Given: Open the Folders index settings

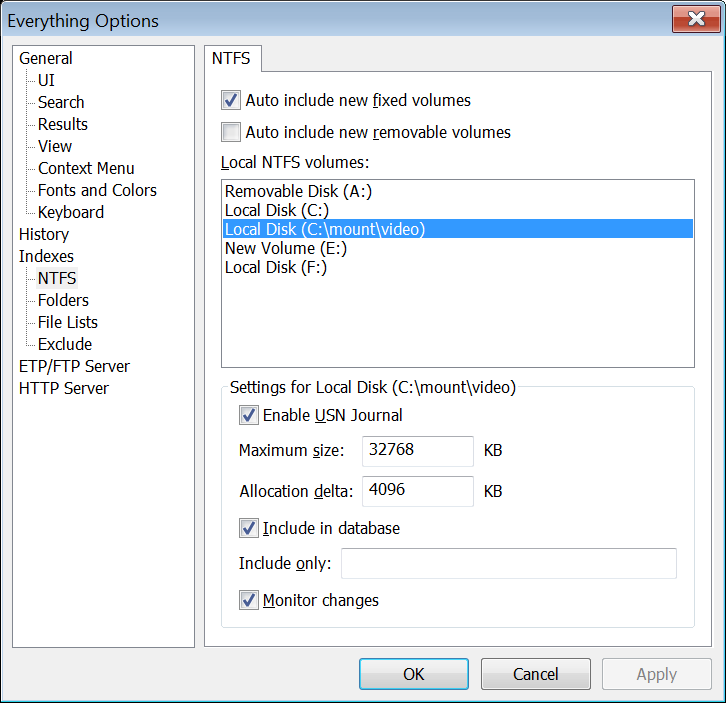Looking at the screenshot, I should (63, 300).
